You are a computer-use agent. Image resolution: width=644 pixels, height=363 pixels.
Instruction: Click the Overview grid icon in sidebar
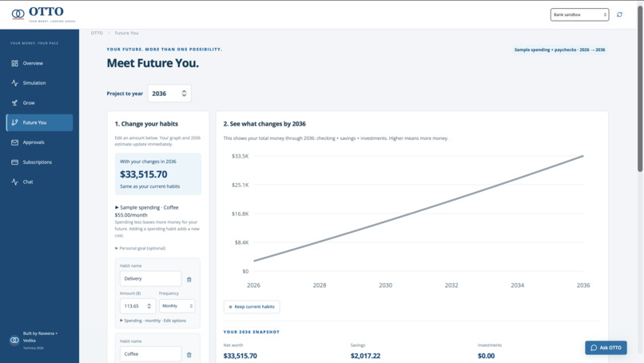[x=15, y=63]
